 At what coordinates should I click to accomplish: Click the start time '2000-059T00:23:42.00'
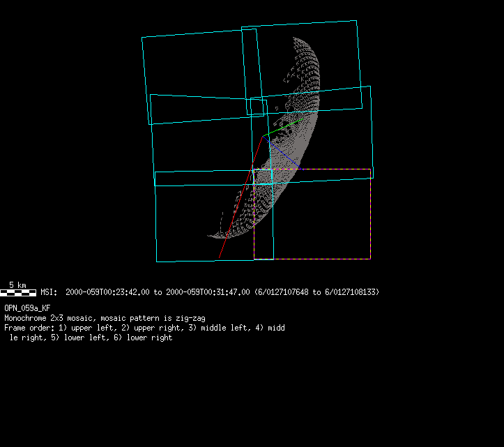point(107,292)
